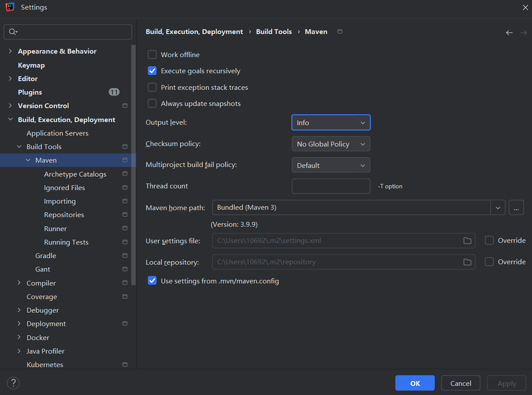The width and height of the screenshot is (532, 395).
Task: Open the help question mark icon
Action: pos(14,383)
